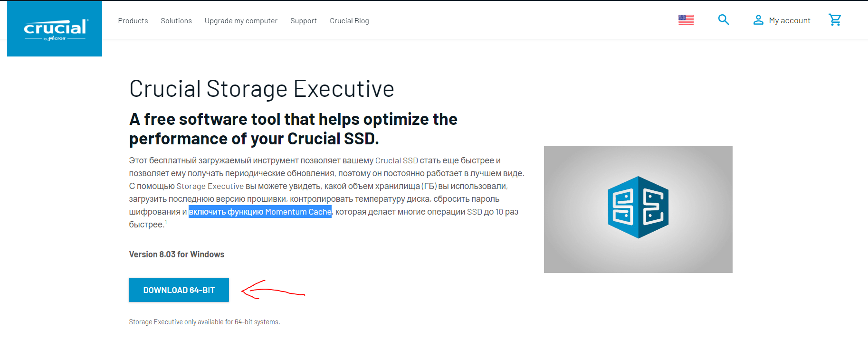
Task: Click the My account text link
Action: pyautogui.click(x=790, y=20)
